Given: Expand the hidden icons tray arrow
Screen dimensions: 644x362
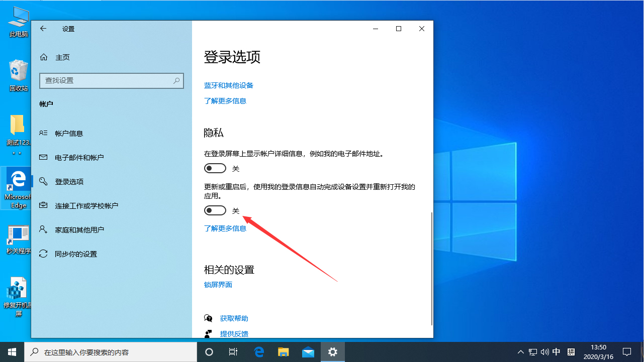Looking at the screenshot, I should [521, 352].
